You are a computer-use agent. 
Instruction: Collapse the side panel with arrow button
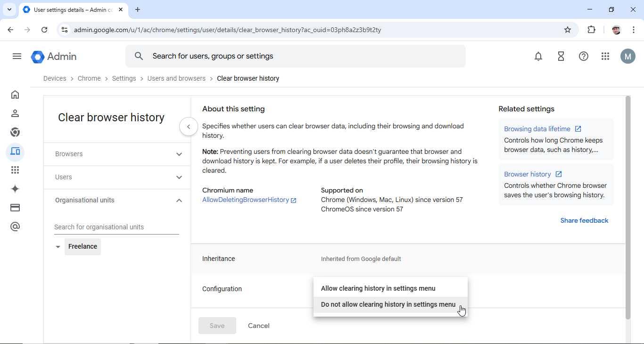click(x=189, y=126)
